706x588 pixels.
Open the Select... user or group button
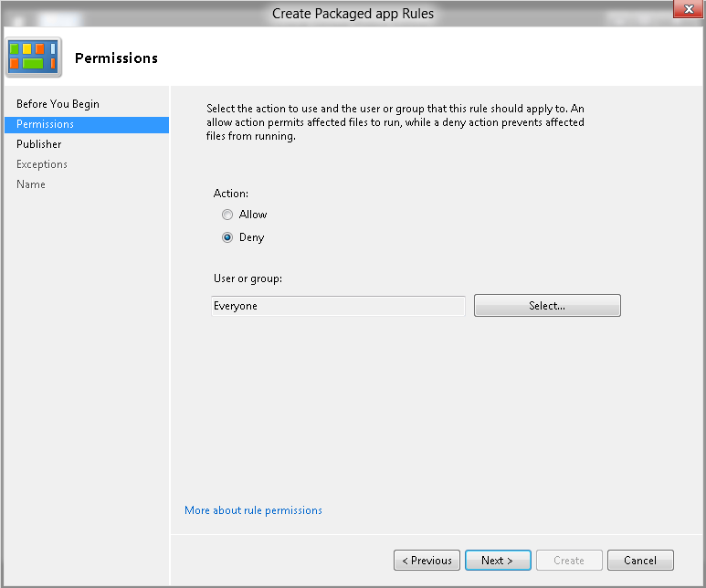click(x=547, y=306)
